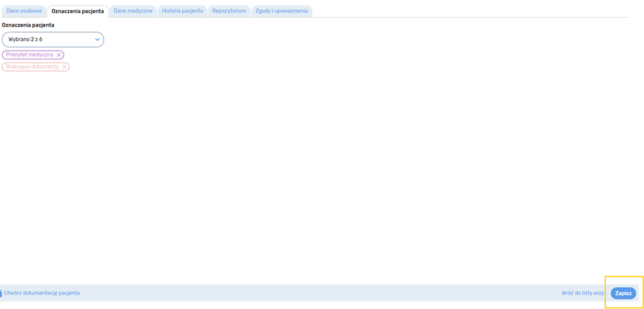Open the Zgody i upoważnienia tab
The image size is (644, 309).
click(x=281, y=11)
